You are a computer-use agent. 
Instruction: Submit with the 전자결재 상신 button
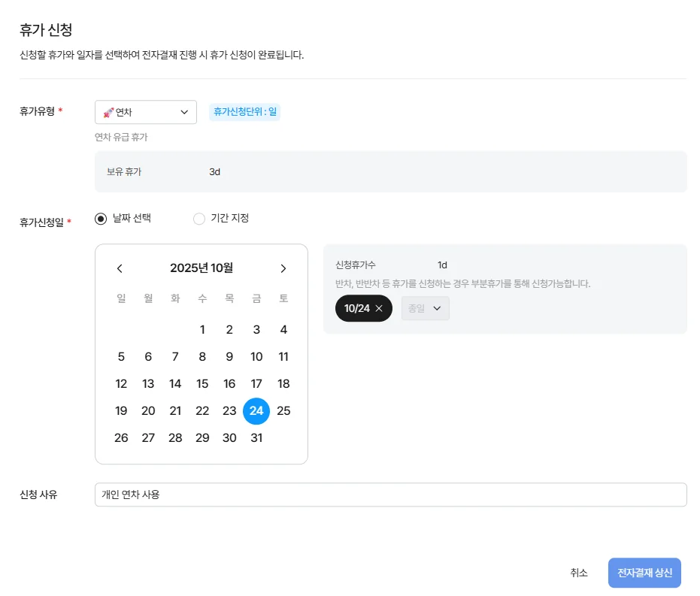[x=644, y=572]
